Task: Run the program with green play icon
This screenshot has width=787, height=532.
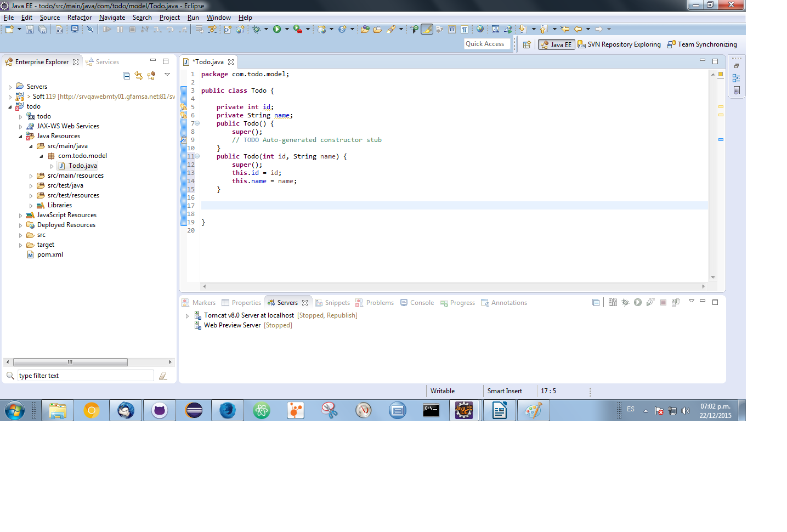Action: [277, 29]
